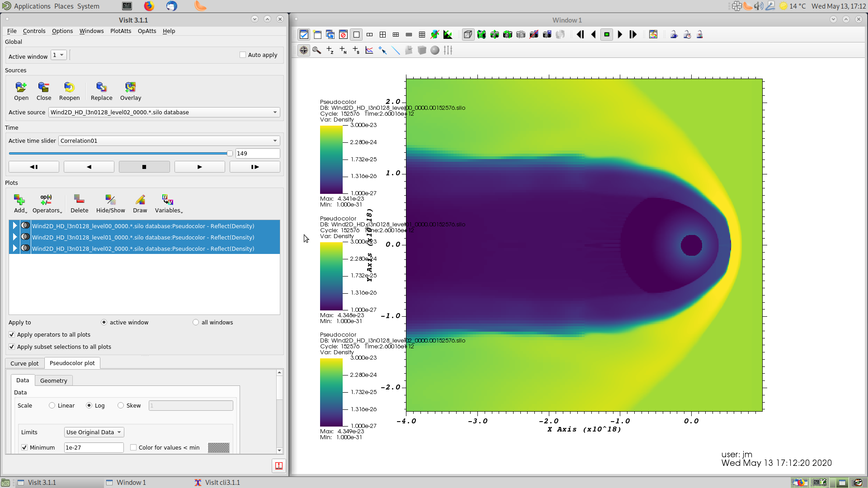868x488 pixels.
Task: Open the OpAtts menu
Action: tap(147, 31)
